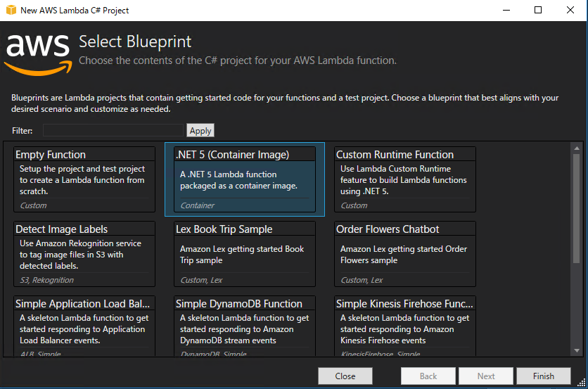
Task: Click the AWS logo icon
Action: (39, 52)
